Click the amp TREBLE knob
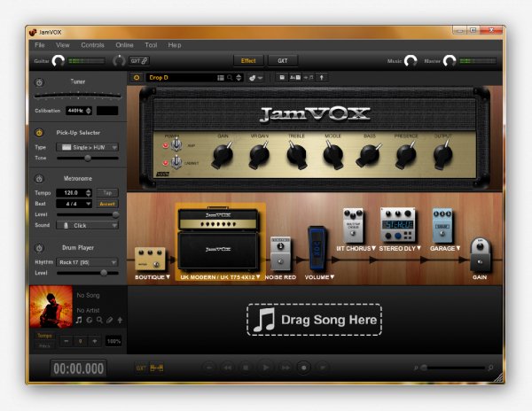 click(x=296, y=155)
